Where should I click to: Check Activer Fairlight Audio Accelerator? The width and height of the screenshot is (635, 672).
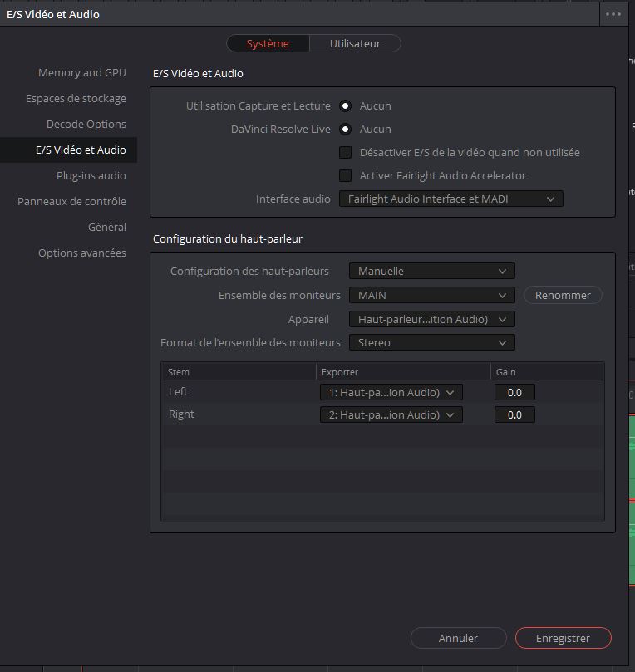coord(346,175)
